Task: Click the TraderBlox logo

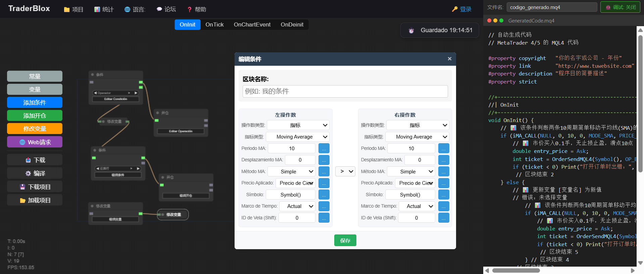Action: [29, 9]
